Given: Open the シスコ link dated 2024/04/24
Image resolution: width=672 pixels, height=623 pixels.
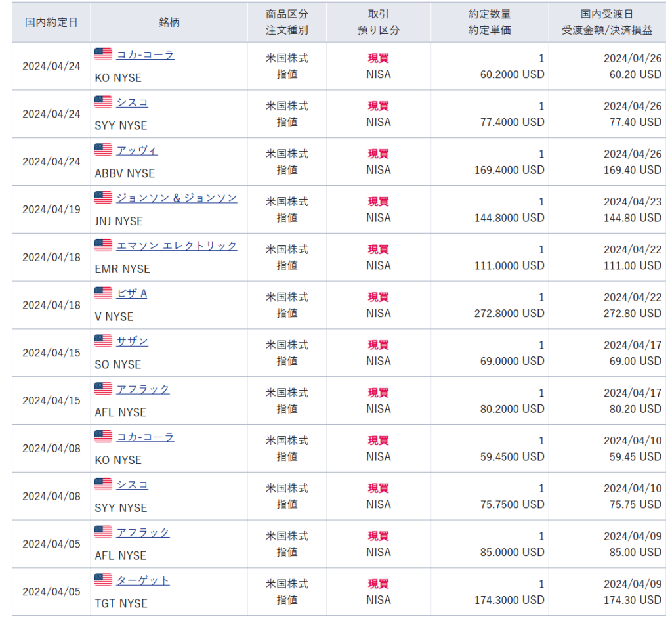Looking at the screenshot, I should tap(133, 102).
